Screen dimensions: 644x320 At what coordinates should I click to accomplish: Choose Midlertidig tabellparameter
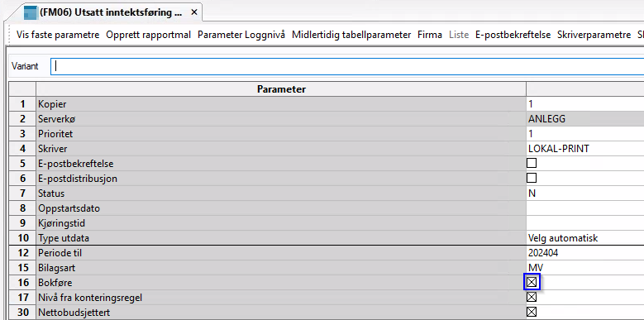[x=351, y=35]
